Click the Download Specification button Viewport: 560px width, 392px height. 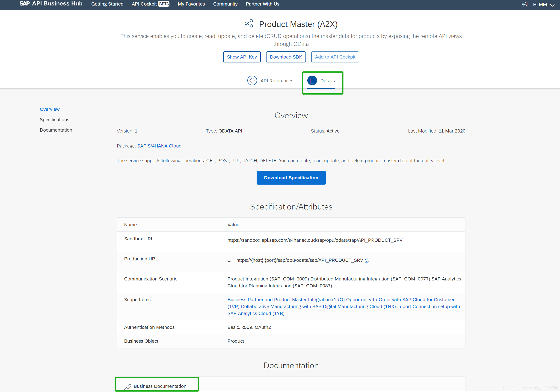tap(291, 177)
